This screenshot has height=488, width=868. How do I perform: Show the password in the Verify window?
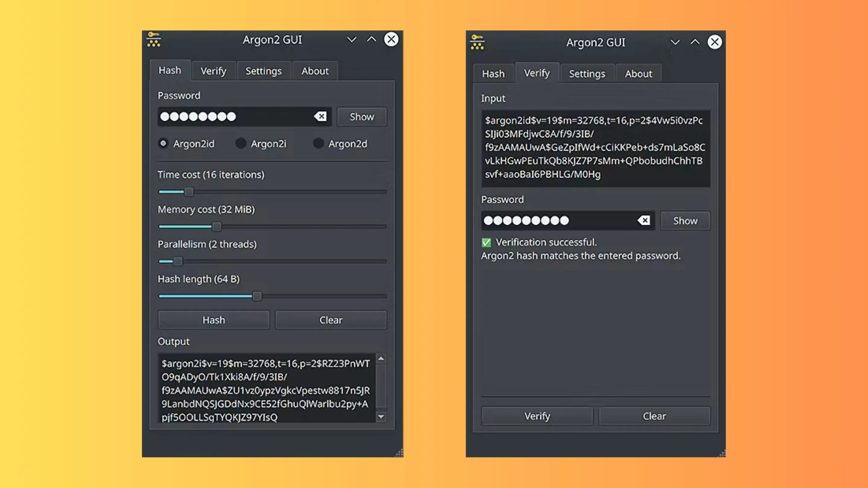685,221
